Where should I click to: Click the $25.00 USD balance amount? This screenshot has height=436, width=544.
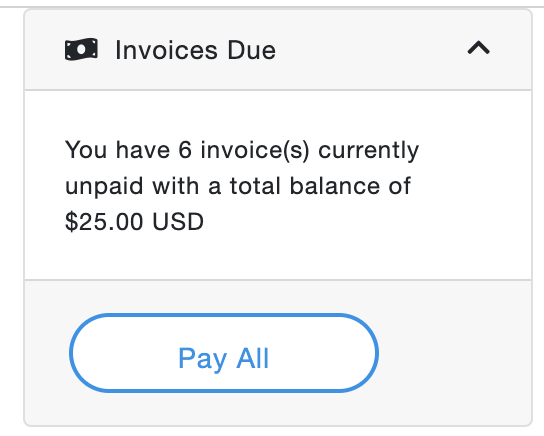[x=134, y=221]
